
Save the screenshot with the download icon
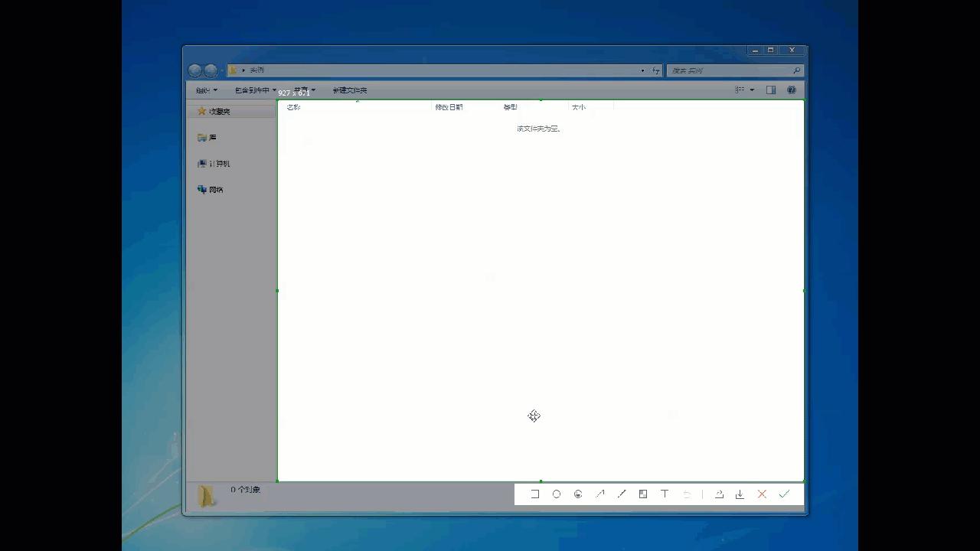(x=740, y=494)
